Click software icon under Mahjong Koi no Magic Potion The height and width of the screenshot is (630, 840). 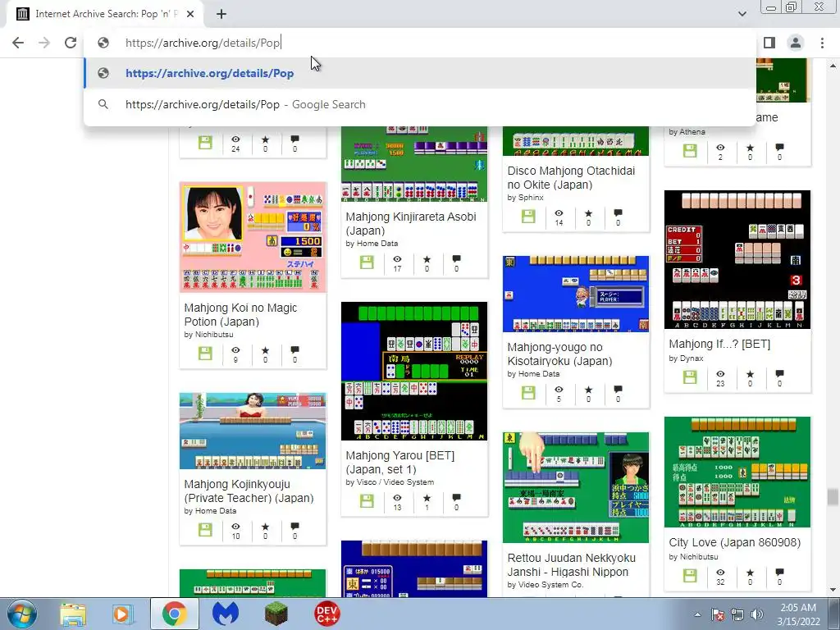205,353
